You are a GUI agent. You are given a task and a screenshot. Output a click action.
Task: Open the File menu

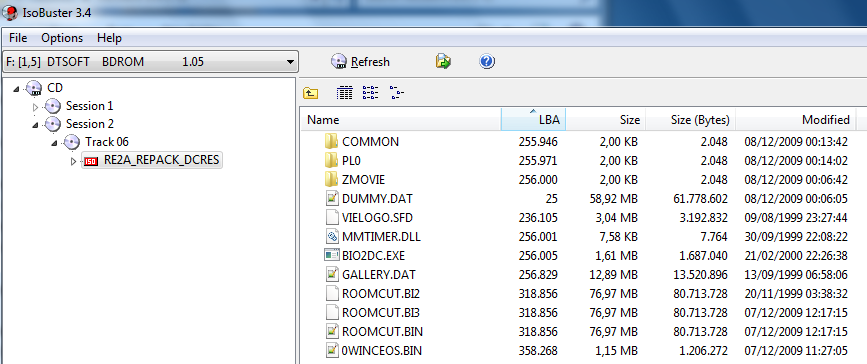pyautogui.click(x=18, y=38)
